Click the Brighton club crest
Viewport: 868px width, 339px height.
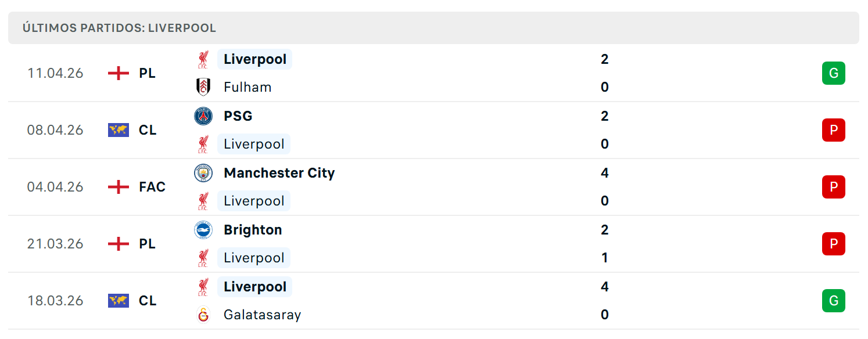203,230
